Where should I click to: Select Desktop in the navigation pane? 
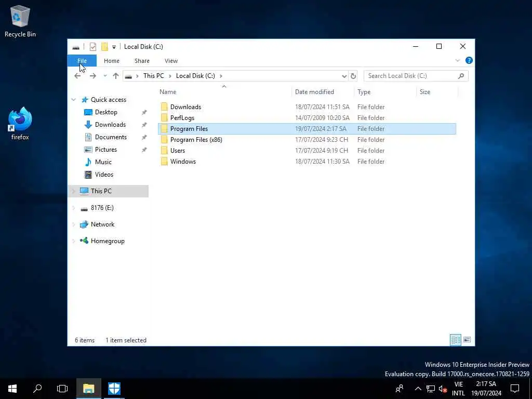(106, 112)
